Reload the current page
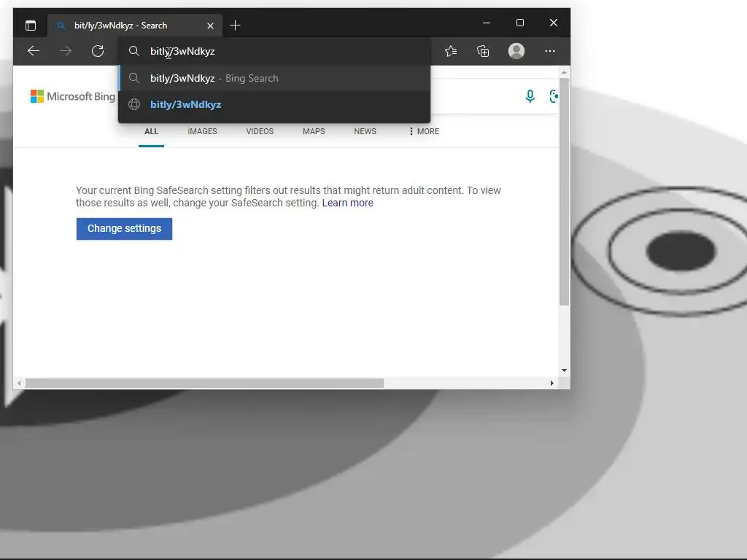Viewport: 747px width, 560px height. pos(98,51)
